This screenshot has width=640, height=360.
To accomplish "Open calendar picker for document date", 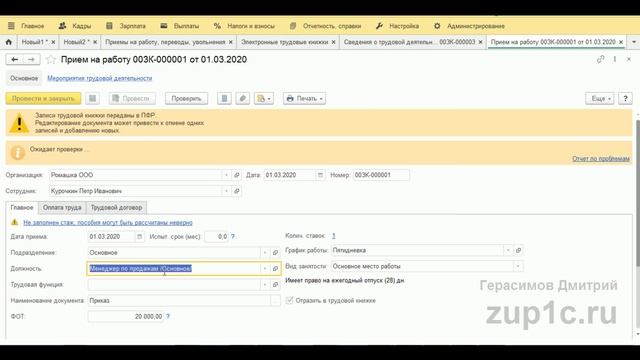I will [x=320, y=175].
